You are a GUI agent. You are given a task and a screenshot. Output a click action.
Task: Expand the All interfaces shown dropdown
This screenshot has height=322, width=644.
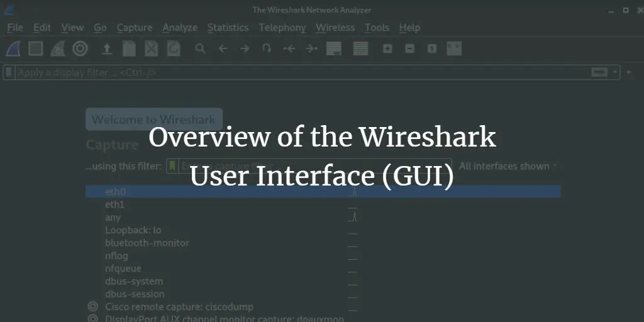[508, 166]
